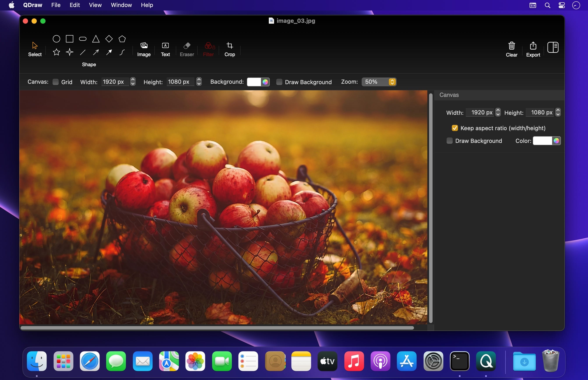Click the panel Height stepper arrows

click(558, 112)
